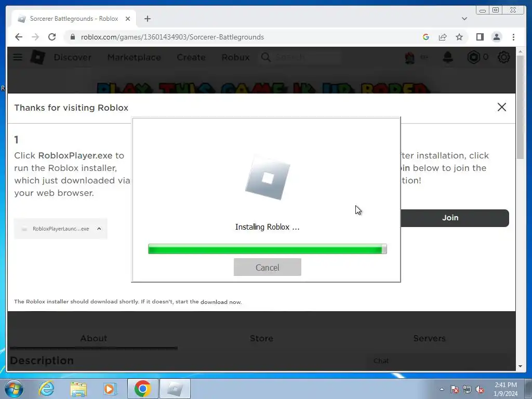Open Windows Media Player from taskbar
Image resolution: width=532 pixels, height=399 pixels.
click(x=110, y=389)
